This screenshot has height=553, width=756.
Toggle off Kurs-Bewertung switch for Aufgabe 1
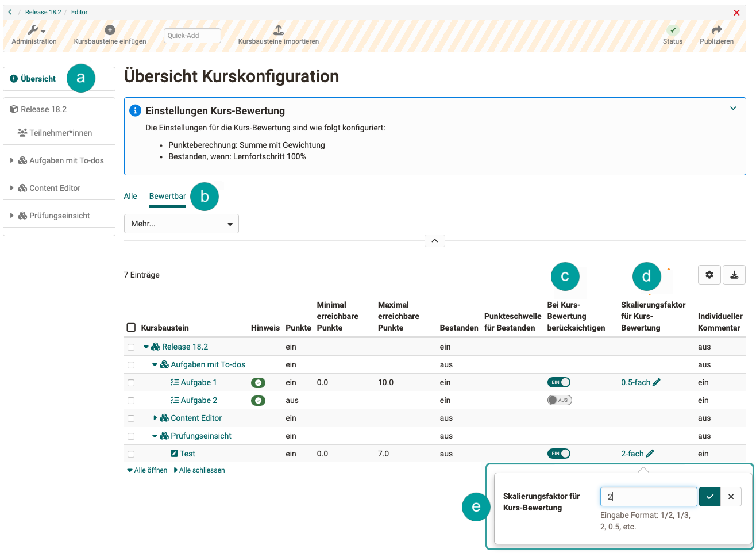point(559,382)
